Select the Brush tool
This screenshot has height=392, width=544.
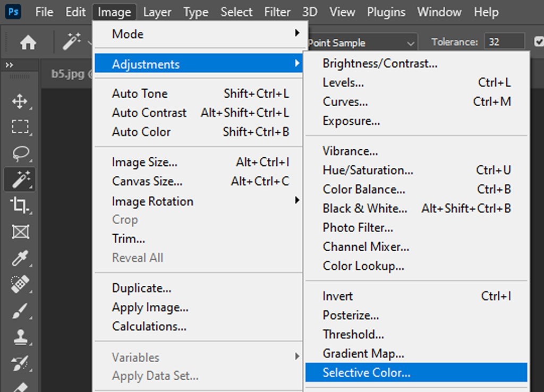click(20, 311)
